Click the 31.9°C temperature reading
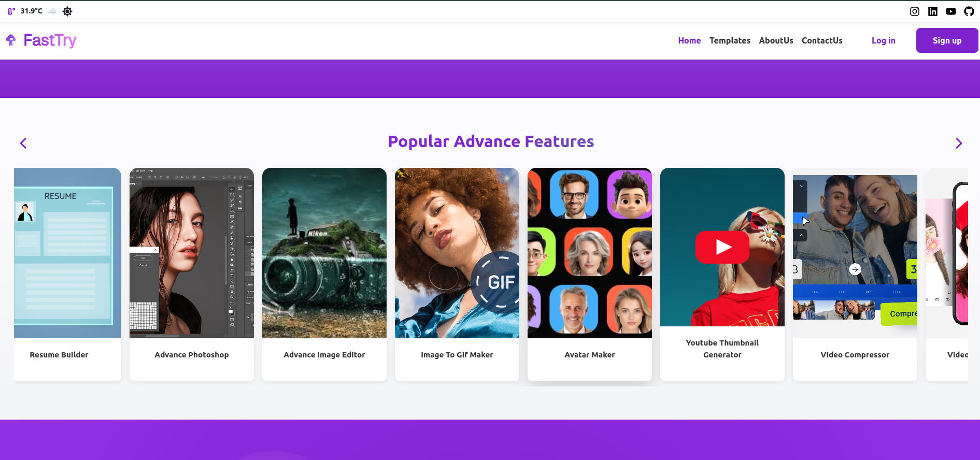 31,11
